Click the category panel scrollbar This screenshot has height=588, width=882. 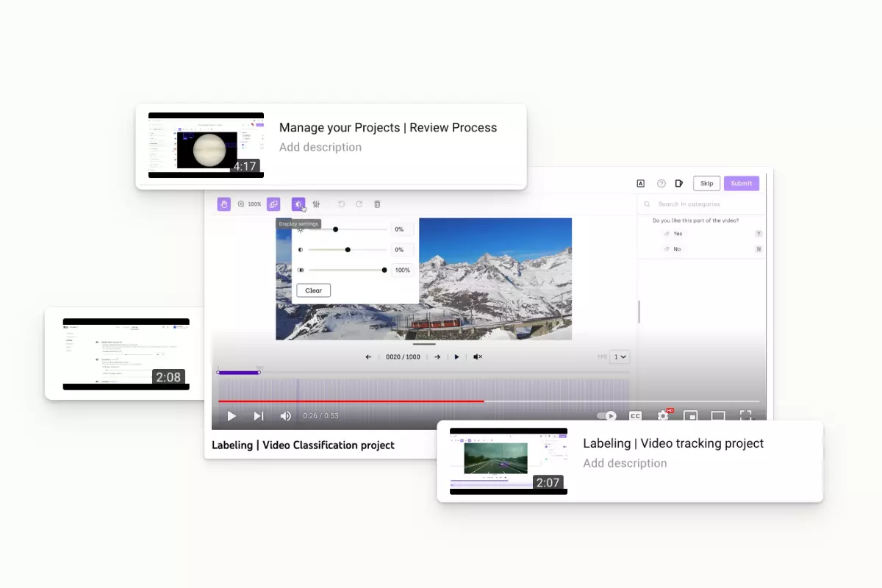(639, 312)
